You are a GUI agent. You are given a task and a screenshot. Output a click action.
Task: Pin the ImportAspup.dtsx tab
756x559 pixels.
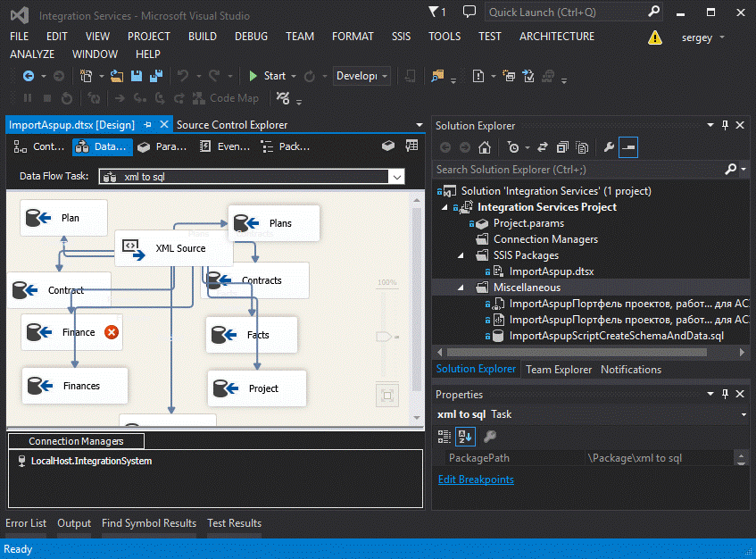tap(147, 125)
